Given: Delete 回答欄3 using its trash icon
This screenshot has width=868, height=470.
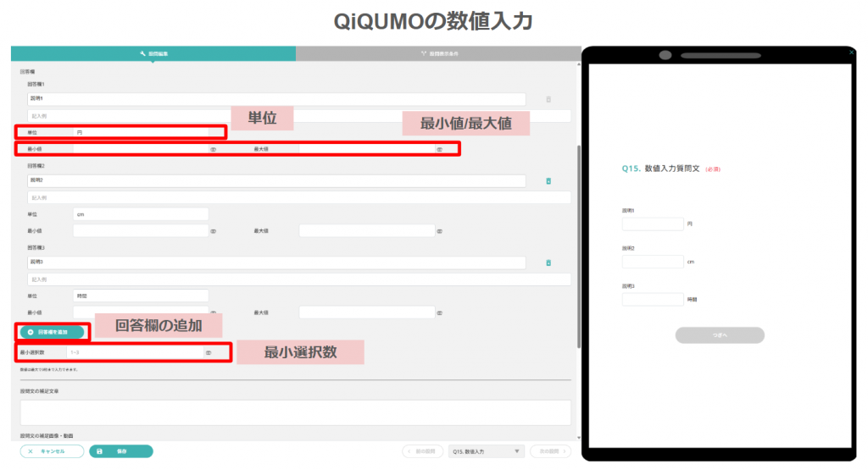Looking at the screenshot, I should click(548, 263).
